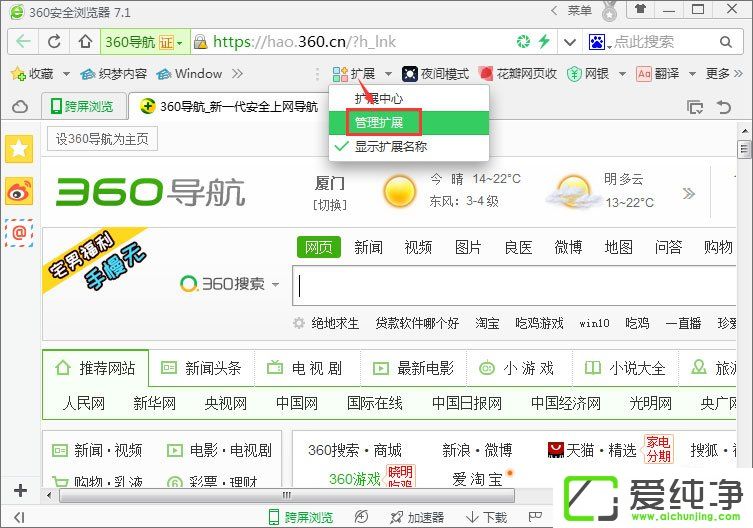Open the Weibo sidebar icon
The width and height of the screenshot is (753, 528).
click(19, 190)
